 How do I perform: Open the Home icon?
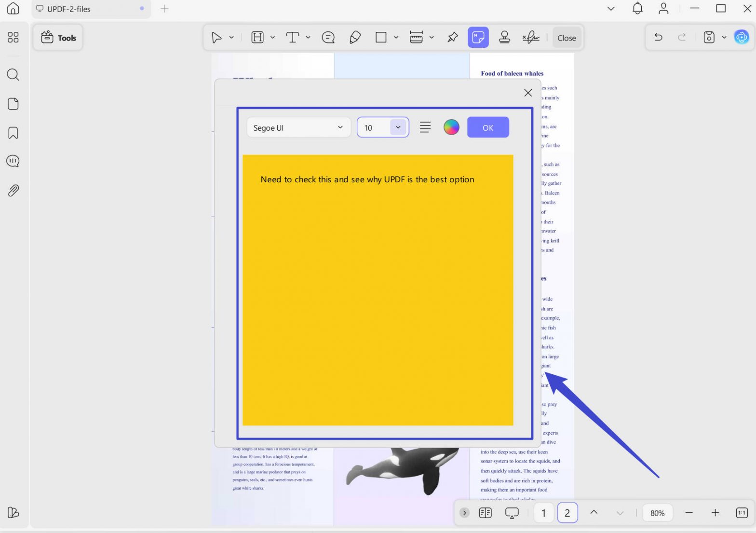coord(13,8)
